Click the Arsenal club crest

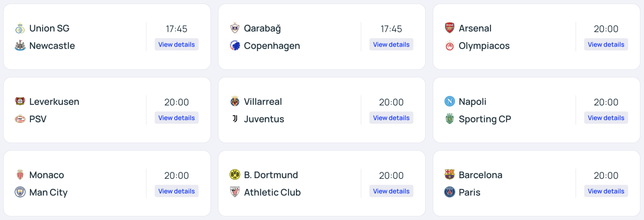tap(450, 28)
